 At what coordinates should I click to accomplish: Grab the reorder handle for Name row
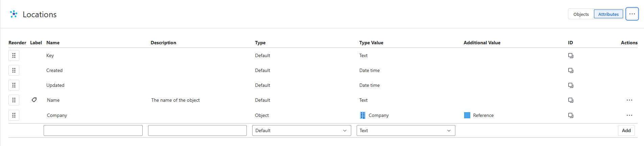[14, 100]
